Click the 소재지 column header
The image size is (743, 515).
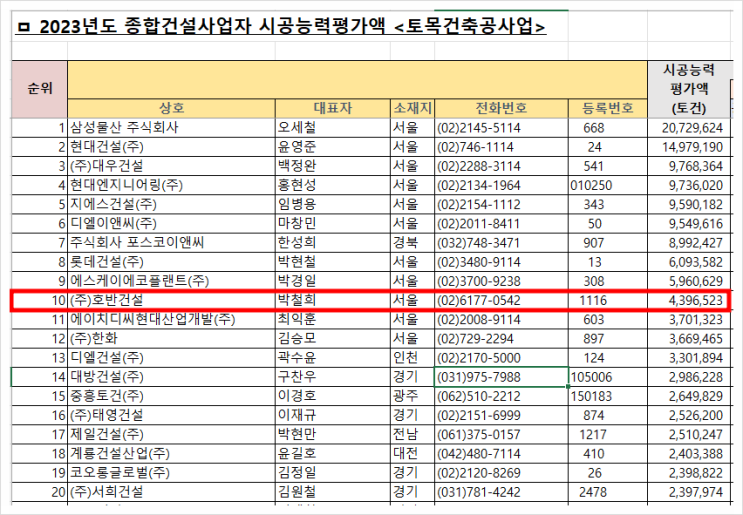coord(412,108)
